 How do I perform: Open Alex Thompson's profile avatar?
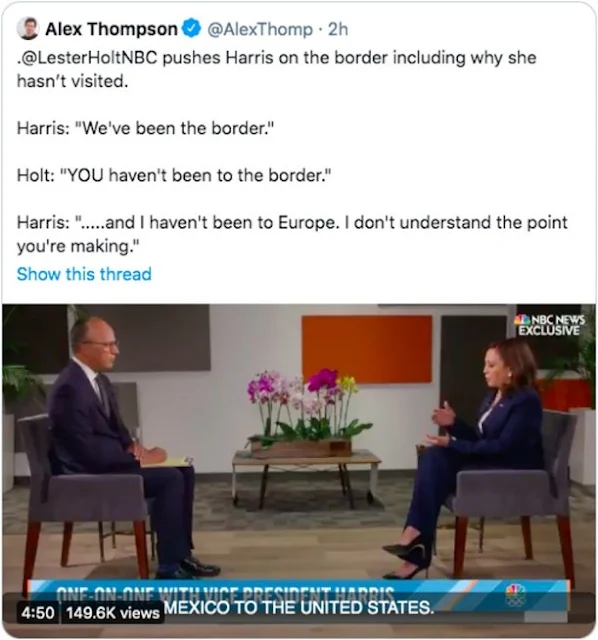28,29
